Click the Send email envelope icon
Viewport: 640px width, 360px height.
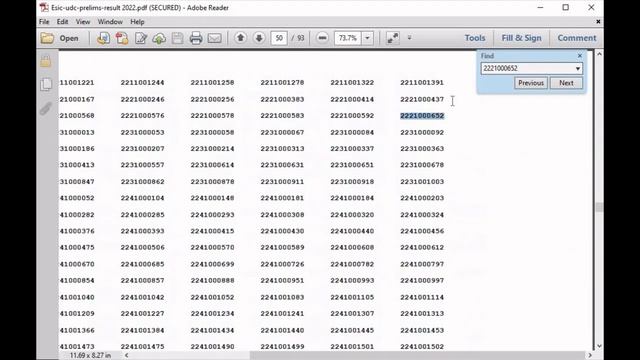[x=215, y=38]
